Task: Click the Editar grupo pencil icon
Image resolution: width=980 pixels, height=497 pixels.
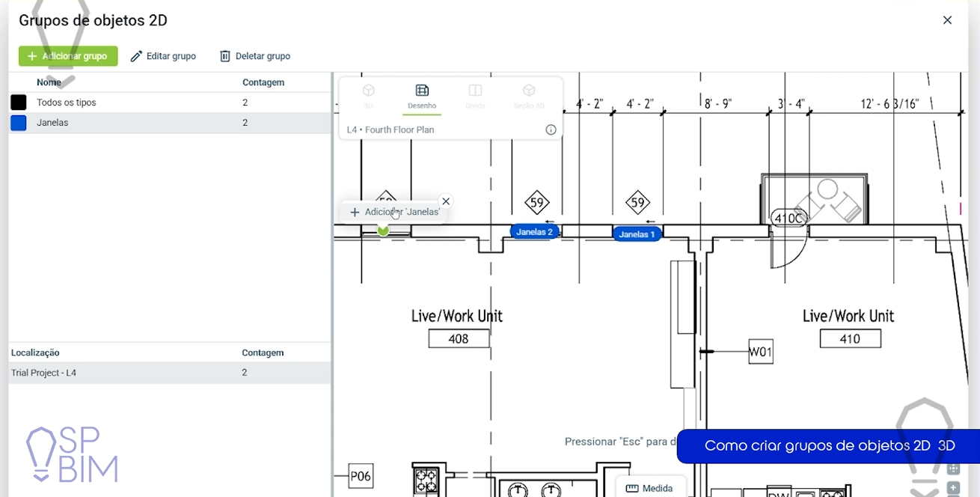Action: click(x=136, y=56)
